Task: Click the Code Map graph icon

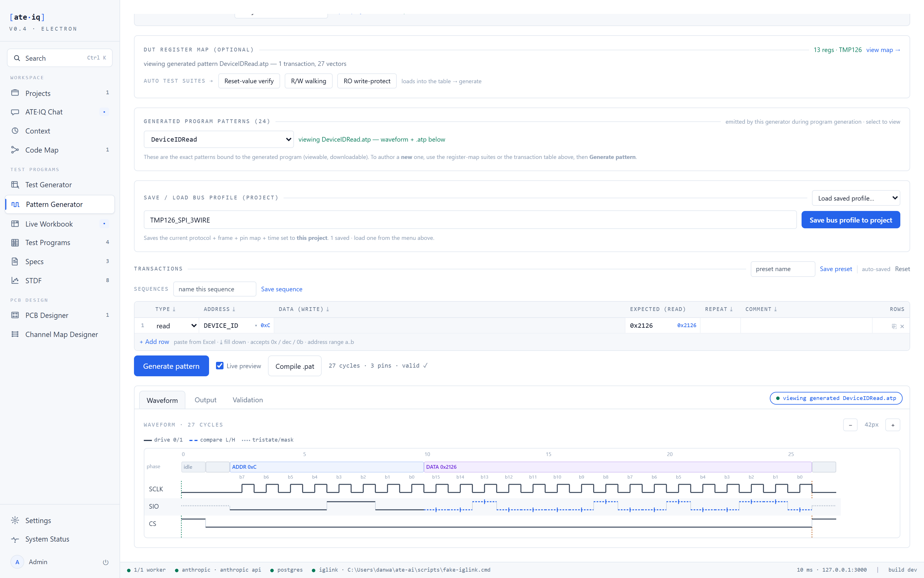Action: click(15, 150)
